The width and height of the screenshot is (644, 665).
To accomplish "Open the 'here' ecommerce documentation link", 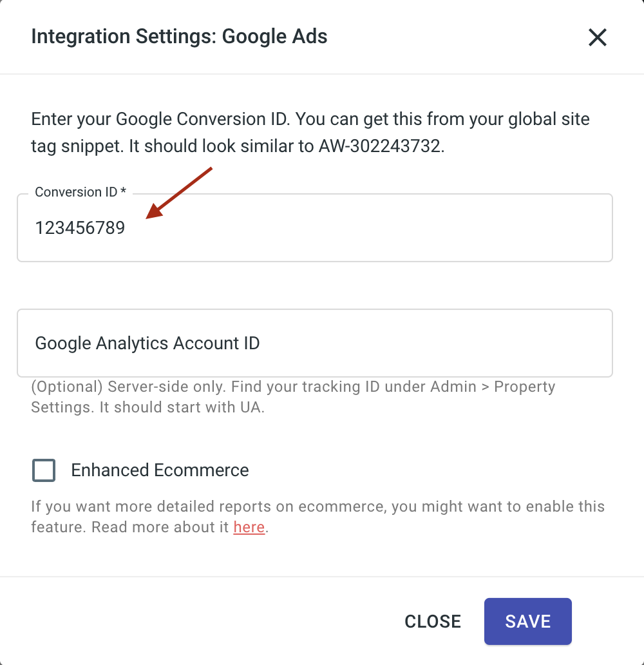I will pyautogui.click(x=249, y=527).
